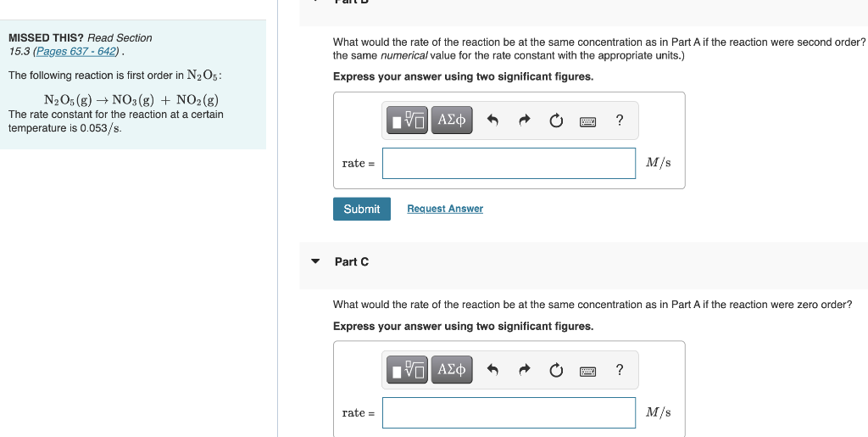Open the Pages 637 - 642 link
The width and height of the screenshot is (868, 437).
click(76, 52)
